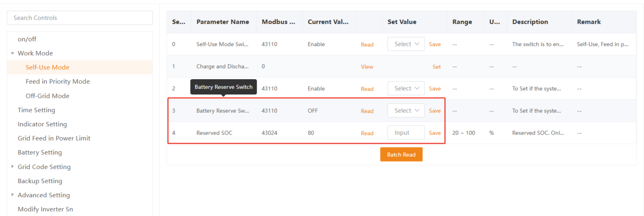Open Select dropdown for Self-Use Mode Switch row
The image size is (644, 216).
click(x=405, y=44)
